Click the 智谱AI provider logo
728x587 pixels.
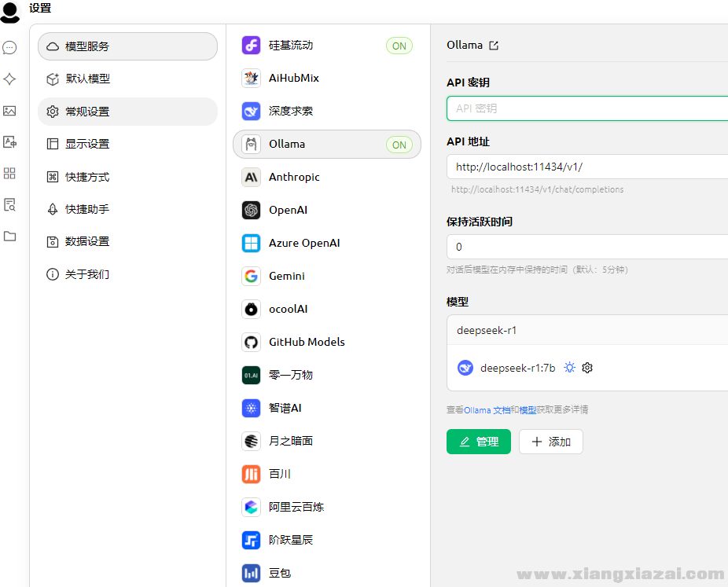coord(251,409)
